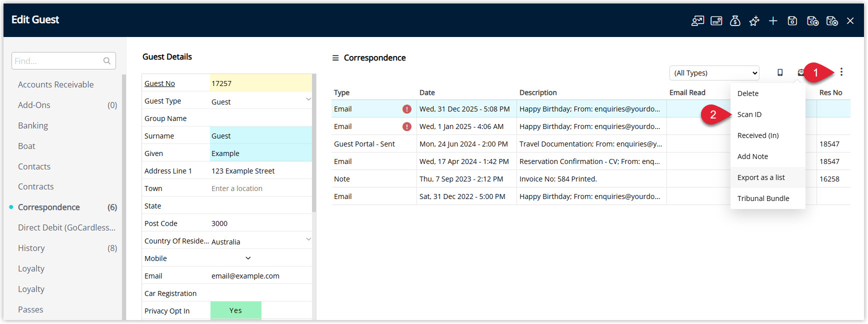Close the Edit Guest window
Viewport: 868px width, 324px height.
850,20
